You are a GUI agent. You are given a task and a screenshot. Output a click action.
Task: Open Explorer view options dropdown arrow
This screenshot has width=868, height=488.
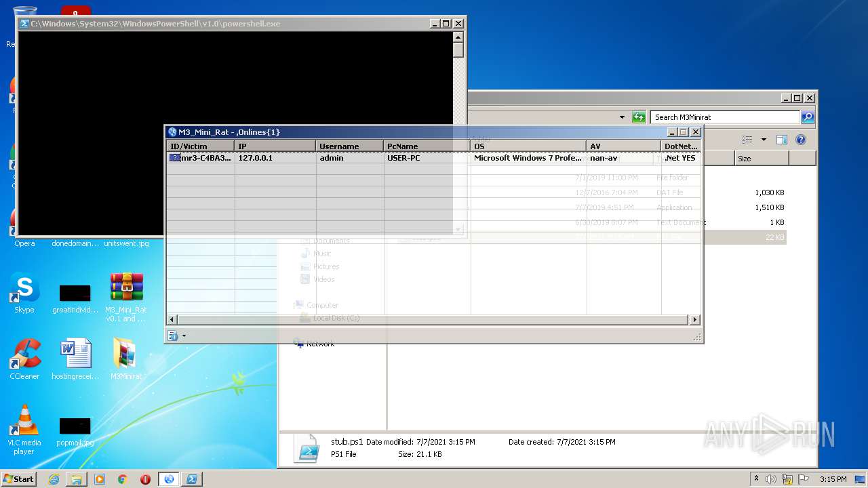764,140
